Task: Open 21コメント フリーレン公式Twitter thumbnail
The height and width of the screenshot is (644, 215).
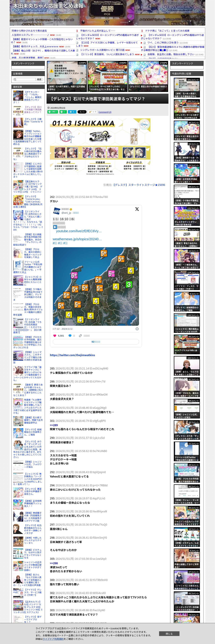Action: (187, 452)
